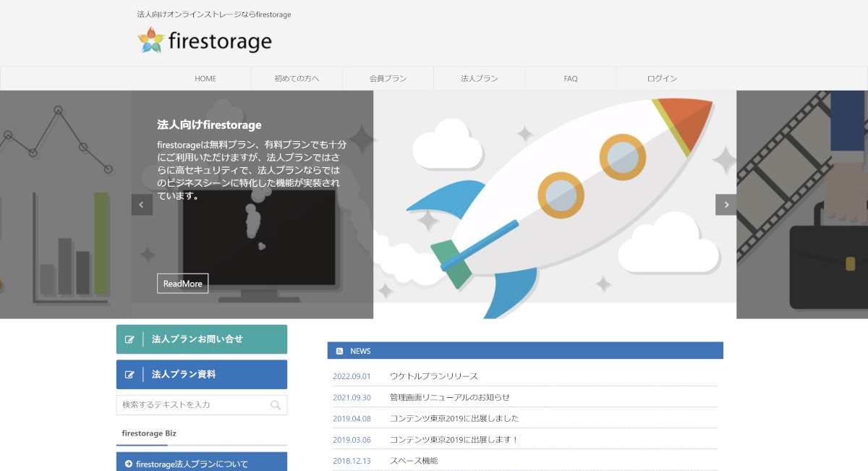Go to the 会員プラン page
Image resolution: width=868 pixels, height=471 pixels.
pyautogui.click(x=388, y=78)
